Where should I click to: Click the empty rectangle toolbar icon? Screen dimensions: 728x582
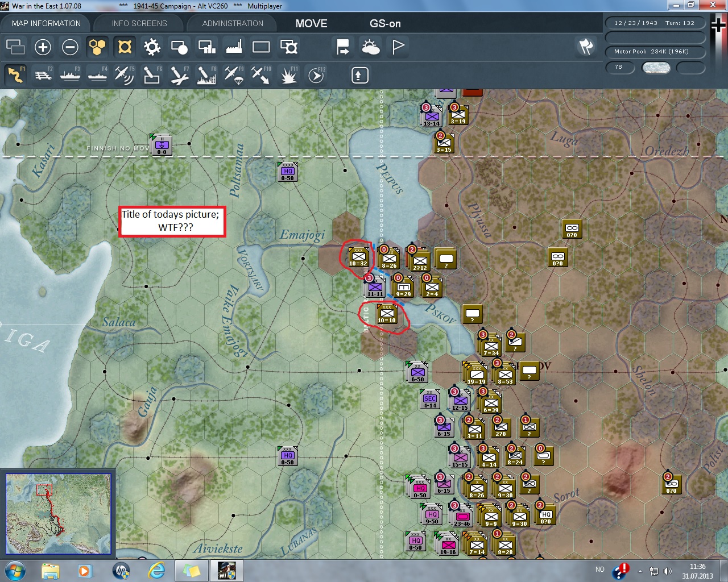pyautogui.click(x=261, y=47)
